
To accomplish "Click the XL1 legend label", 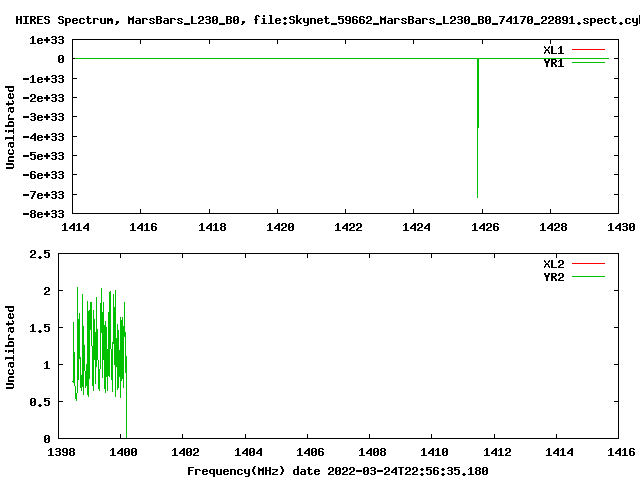I will (x=553, y=50).
